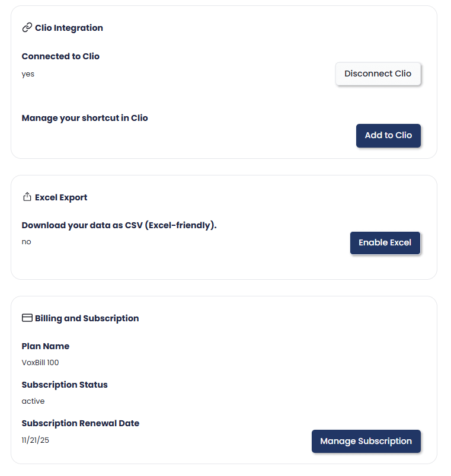Click the 11/21/25 renewal date
This screenshot has height=476, width=451.
36,440
